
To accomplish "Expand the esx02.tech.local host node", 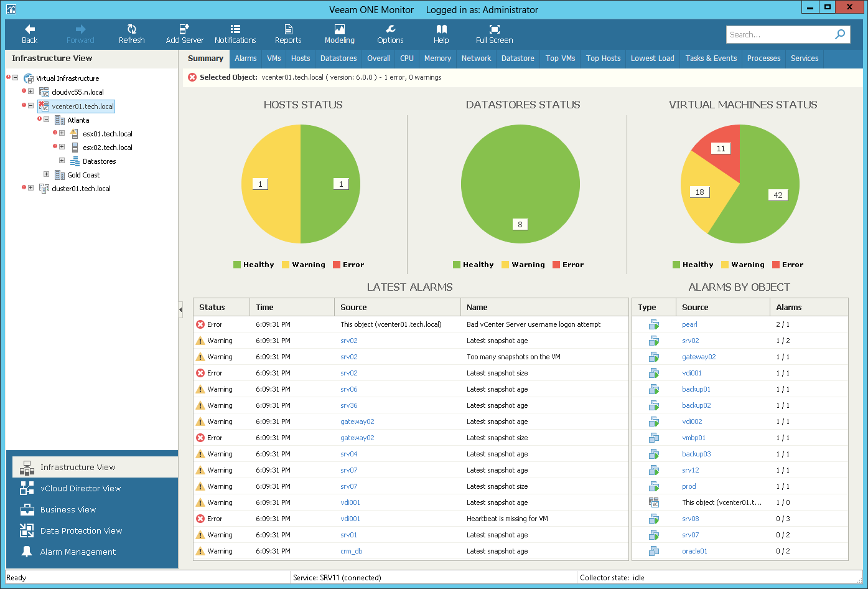I will point(62,146).
